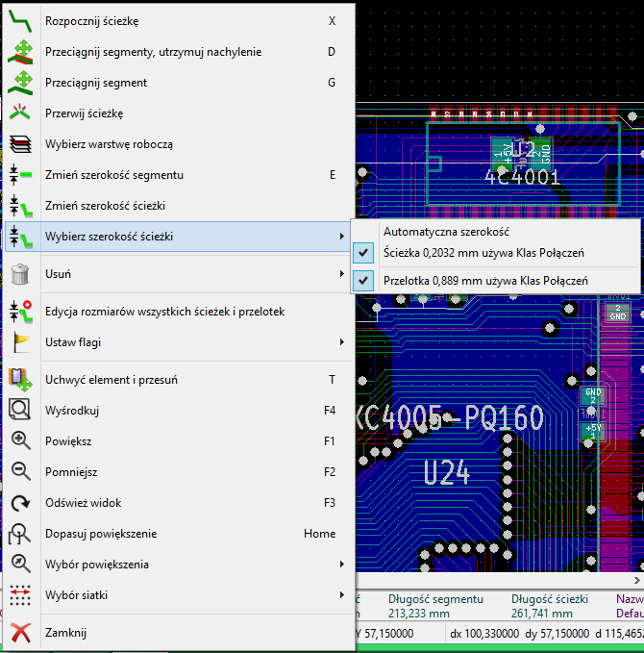644x653 pixels.
Task: Expand the Usuń submenu arrow
Action: pyautogui.click(x=342, y=274)
